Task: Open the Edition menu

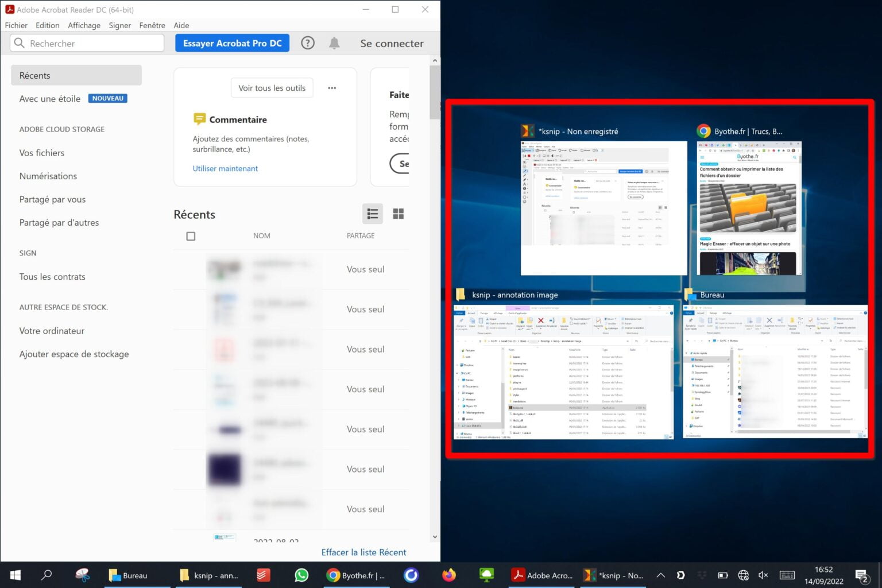Action: 47,25
